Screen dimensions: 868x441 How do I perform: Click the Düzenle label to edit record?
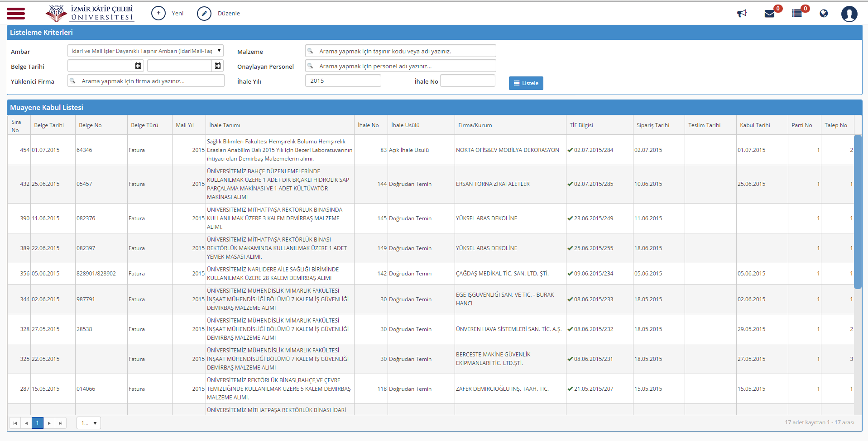229,14
